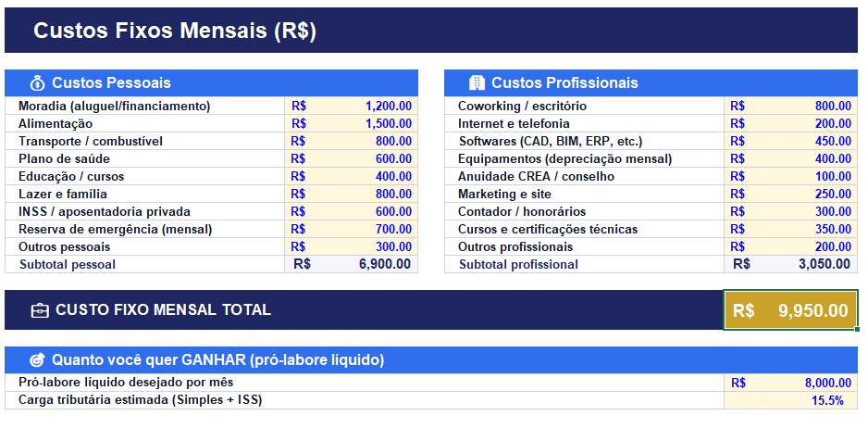
Task: Select the Alimentação value cell 1,500.00
Action: [352, 123]
